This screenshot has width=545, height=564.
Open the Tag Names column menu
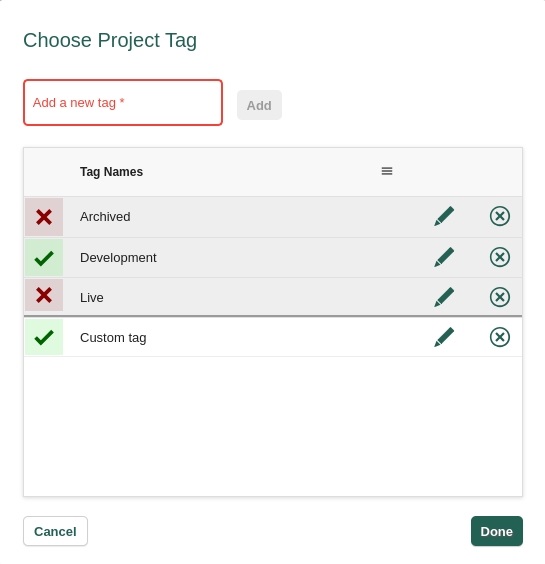coord(387,171)
